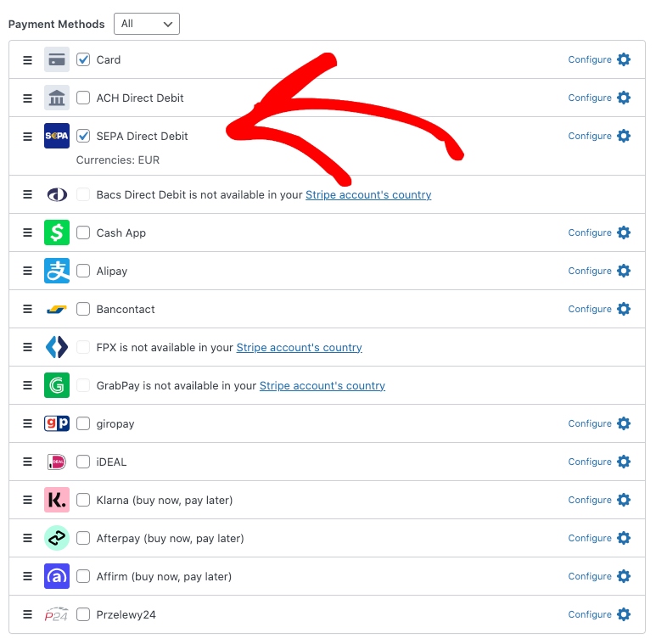656x644 pixels.
Task: Follow Stripe account's country link for GrabPay
Action: tap(322, 385)
